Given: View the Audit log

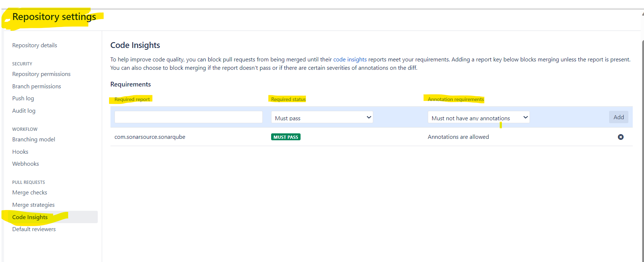Looking at the screenshot, I should click(x=24, y=111).
